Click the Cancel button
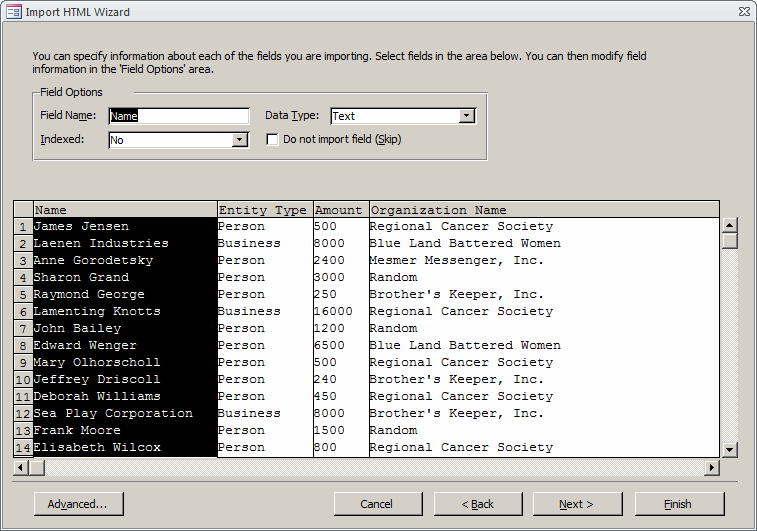This screenshot has height=531, width=757. click(377, 504)
